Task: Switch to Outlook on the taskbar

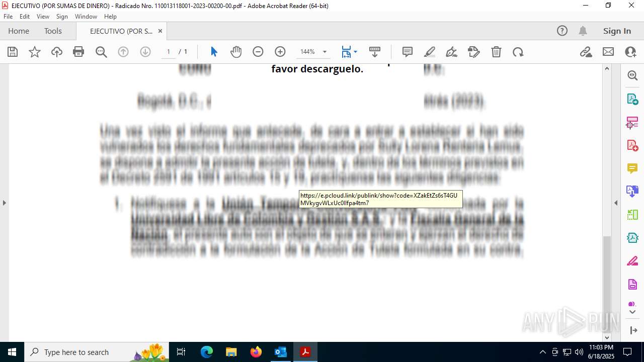Action: coord(280,352)
